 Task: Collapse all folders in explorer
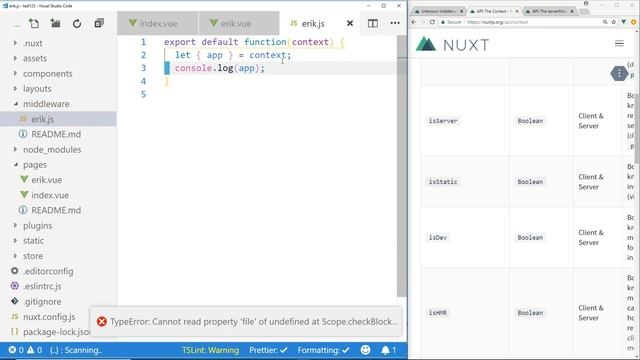[99, 23]
